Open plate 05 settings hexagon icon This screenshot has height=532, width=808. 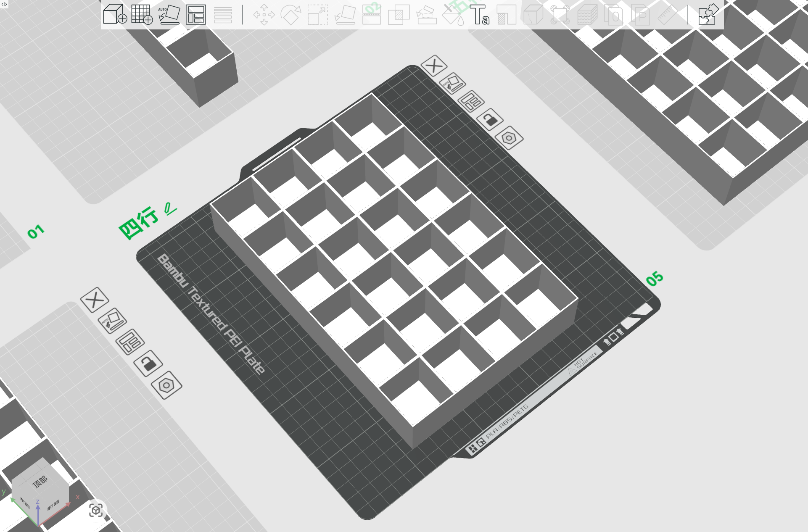pyautogui.click(x=509, y=138)
